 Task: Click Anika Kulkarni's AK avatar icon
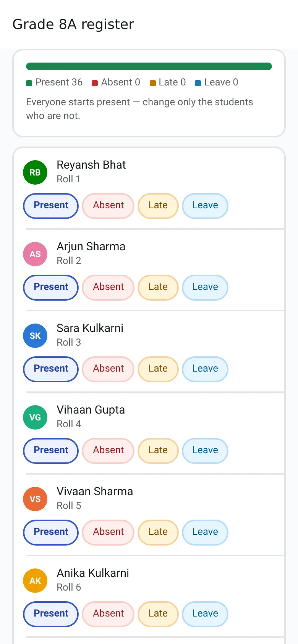coord(35,581)
